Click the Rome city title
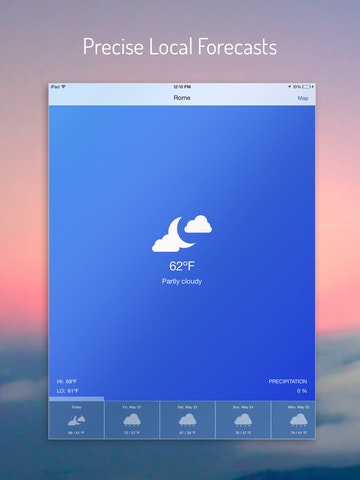The image size is (360, 480). coord(182,98)
